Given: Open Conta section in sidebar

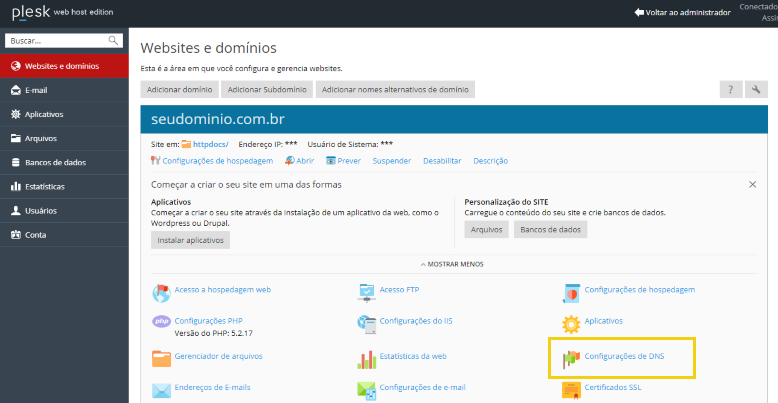Looking at the screenshot, I should 65,235.
